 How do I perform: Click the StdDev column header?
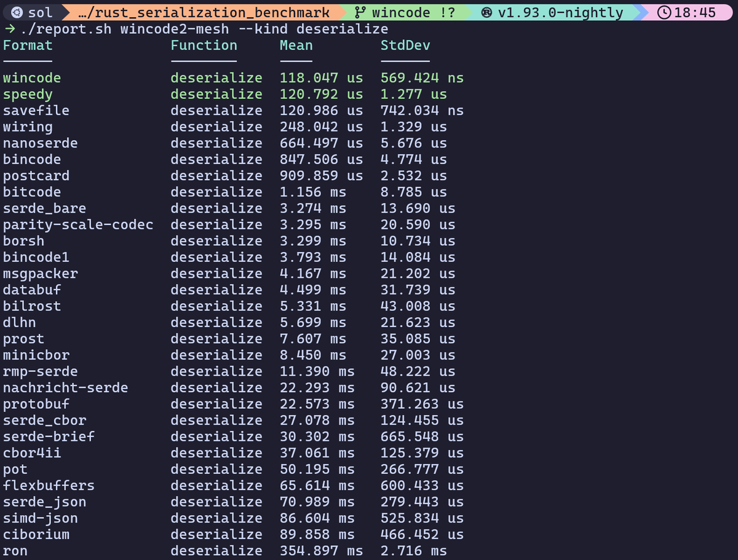(x=405, y=45)
